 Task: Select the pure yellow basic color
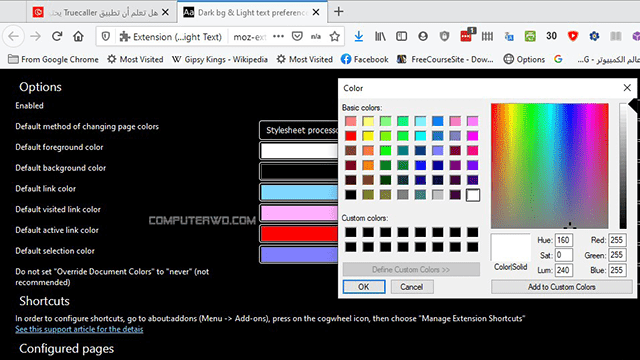click(x=368, y=136)
